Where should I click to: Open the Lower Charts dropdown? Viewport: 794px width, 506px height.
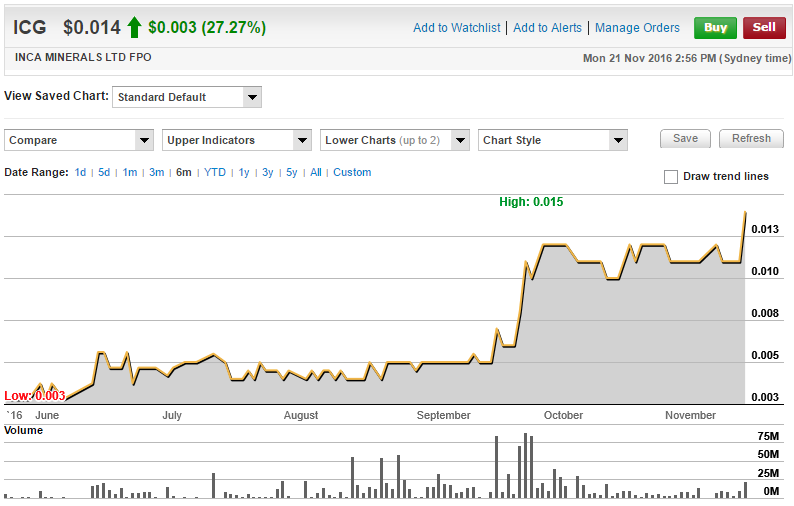[395, 140]
